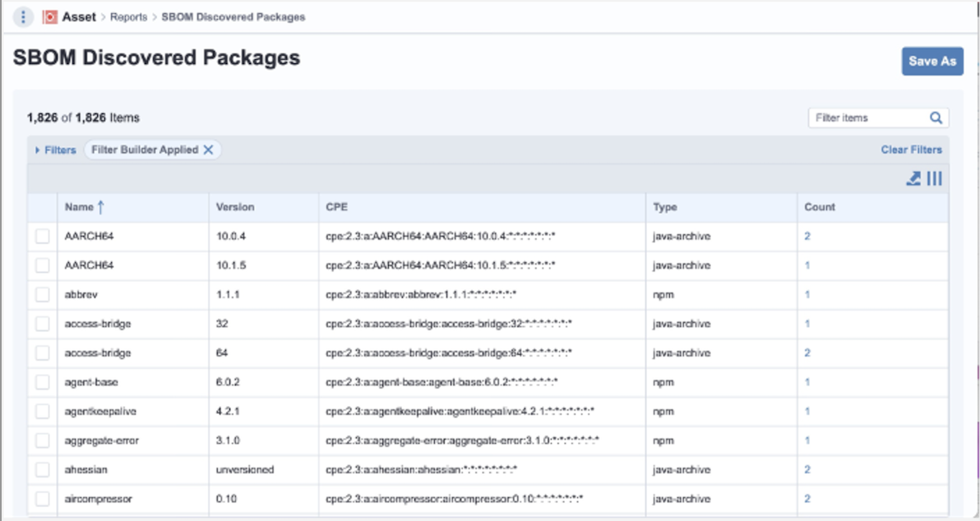Screen dimensions: 980x521
Task: Select the abbrev row checkbox
Action: click(x=43, y=294)
